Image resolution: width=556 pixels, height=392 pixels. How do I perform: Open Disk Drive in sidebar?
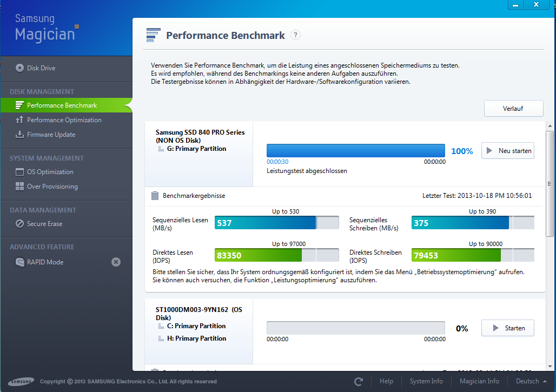pos(36,68)
